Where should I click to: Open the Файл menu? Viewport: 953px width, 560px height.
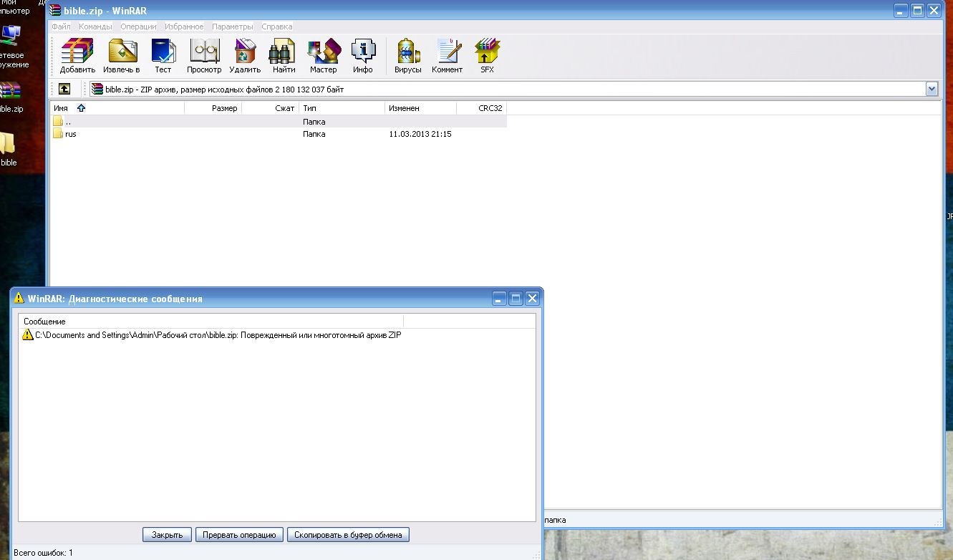click(x=61, y=26)
